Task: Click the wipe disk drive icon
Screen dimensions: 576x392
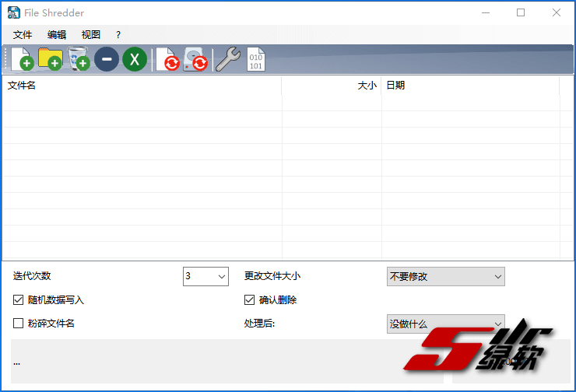Action: click(x=195, y=59)
